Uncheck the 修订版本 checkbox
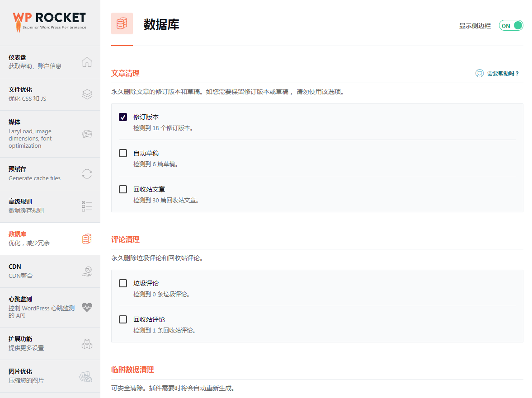Viewport: 532px width, 398px height. 123,117
